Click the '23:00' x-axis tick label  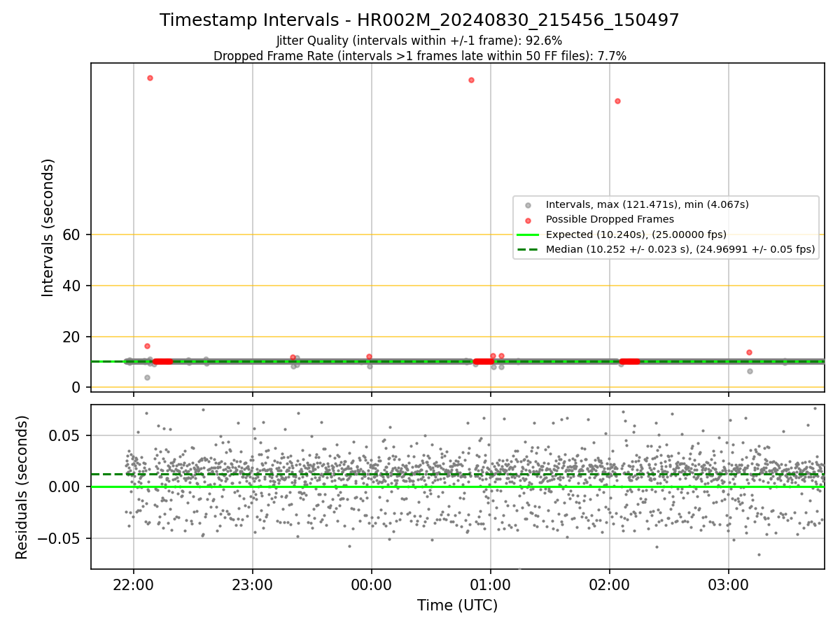[x=253, y=584]
